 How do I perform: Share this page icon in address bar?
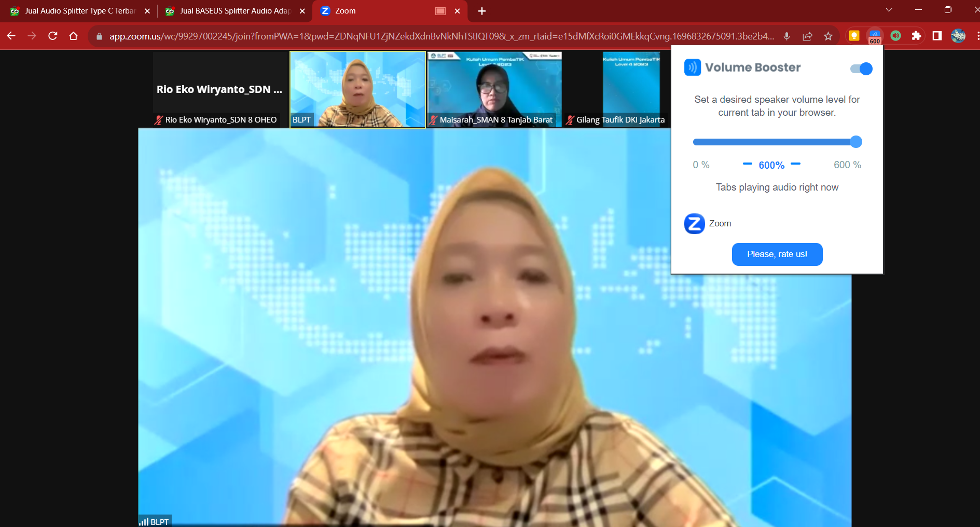click(807, 36)
